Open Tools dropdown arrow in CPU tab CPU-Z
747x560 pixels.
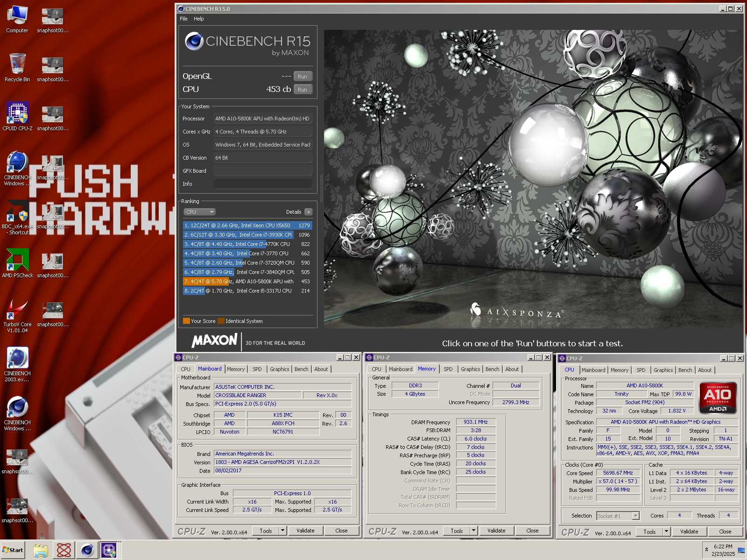pyautogui.click(x=666, y=532)
